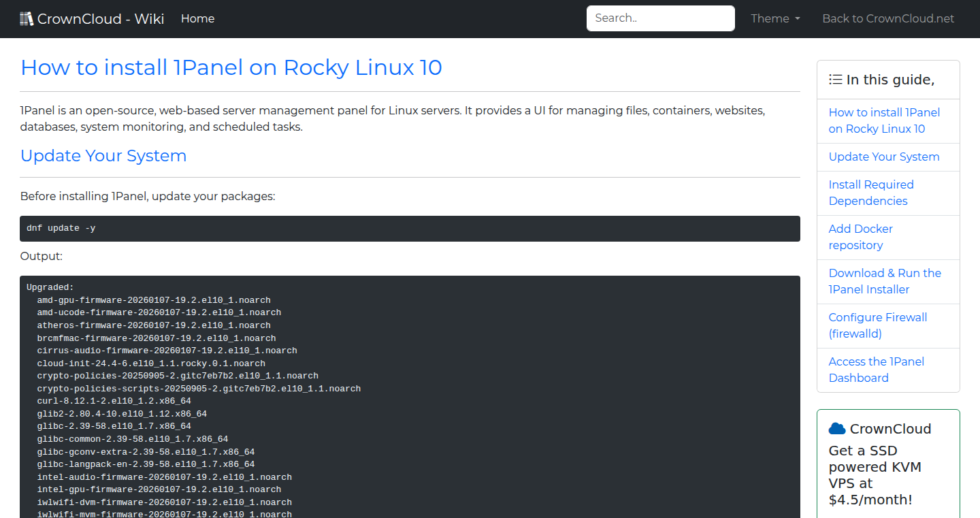Click the amd-ucode-firmware package line
Screen dimensions: 980x518
click(x=159, y=312)
